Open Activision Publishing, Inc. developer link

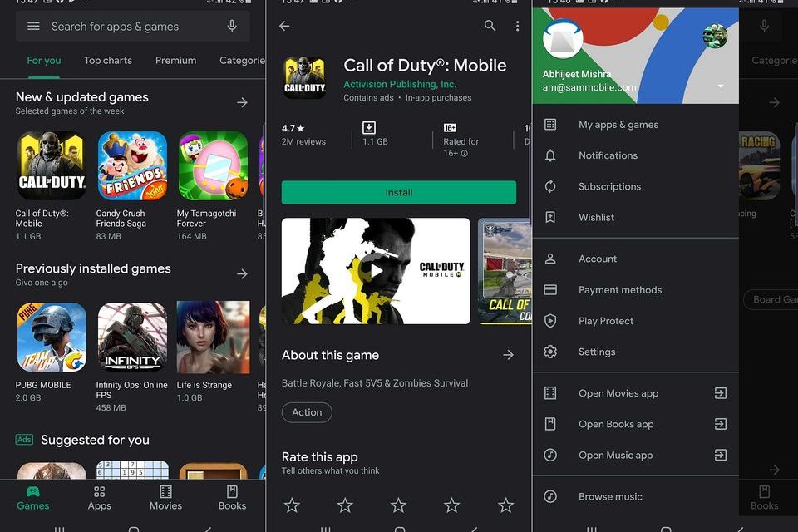point(400,84)
